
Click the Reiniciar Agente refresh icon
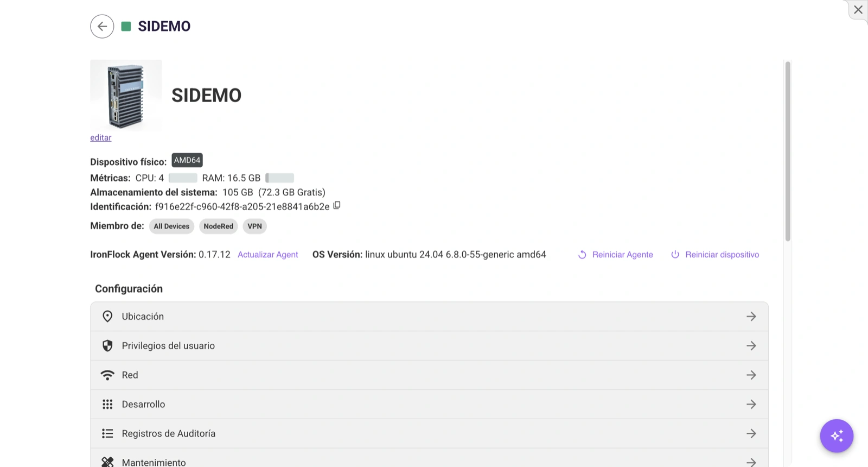pyautogui.click(x=582, y=255)
